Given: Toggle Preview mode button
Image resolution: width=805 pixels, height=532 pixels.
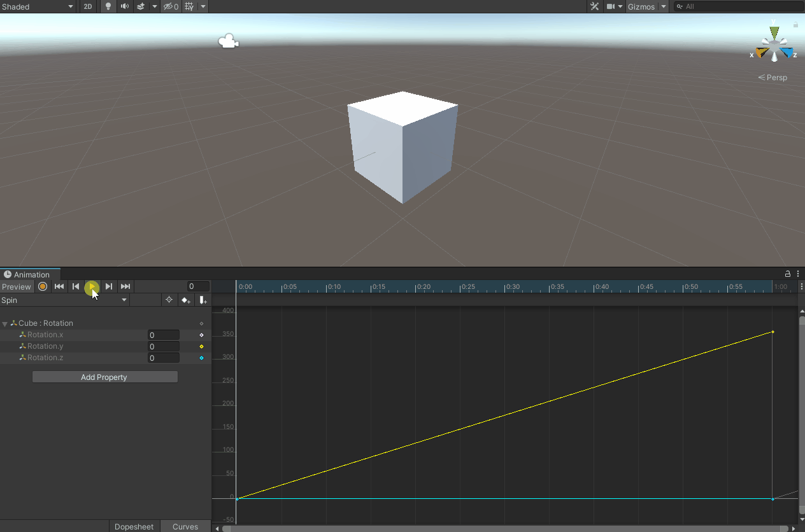Looking at the screenshot, I should click(x=17, y=287).
